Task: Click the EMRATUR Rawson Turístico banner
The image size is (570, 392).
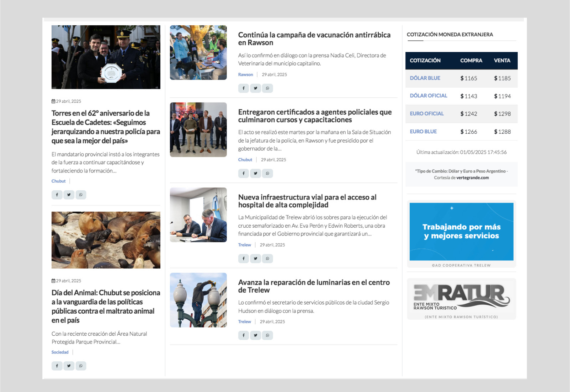Action: pyautogui.click(x=461, y=299)
